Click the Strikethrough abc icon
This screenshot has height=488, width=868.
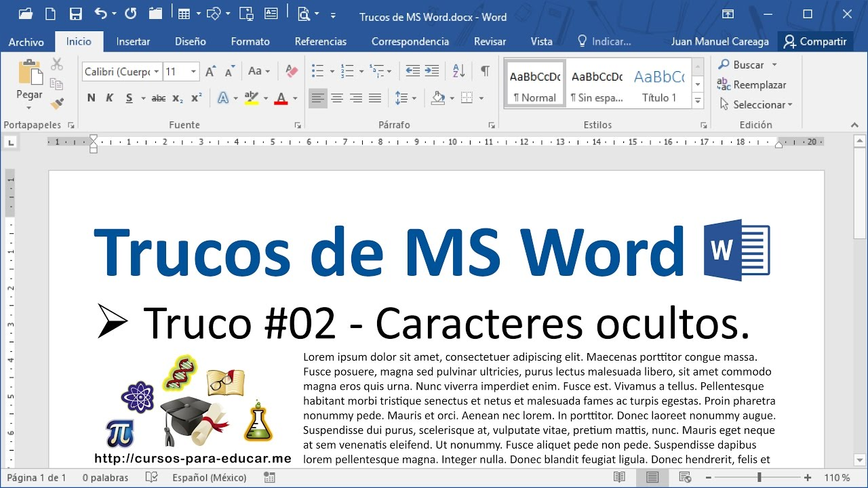159,98
